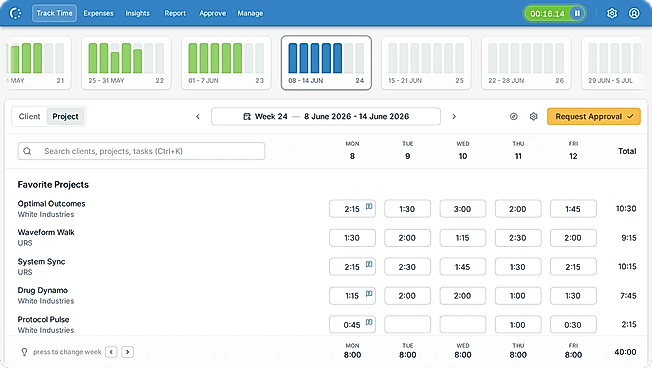Click weekly total 40:00
This screenshot has width=652, height=368.
click(x=625, y=352)
